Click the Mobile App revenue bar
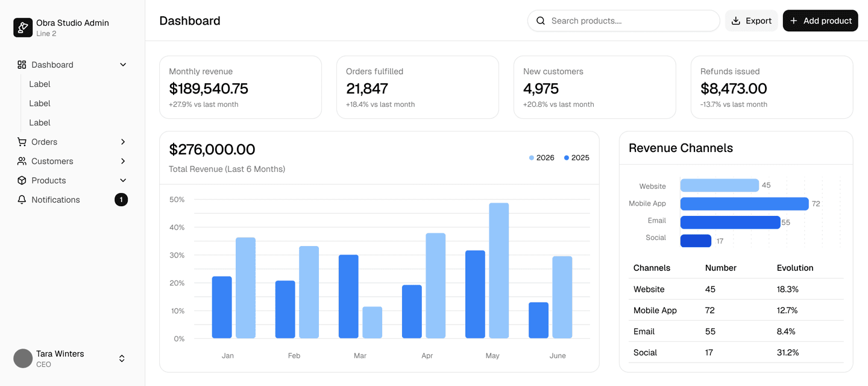 (x=744, y=204)
